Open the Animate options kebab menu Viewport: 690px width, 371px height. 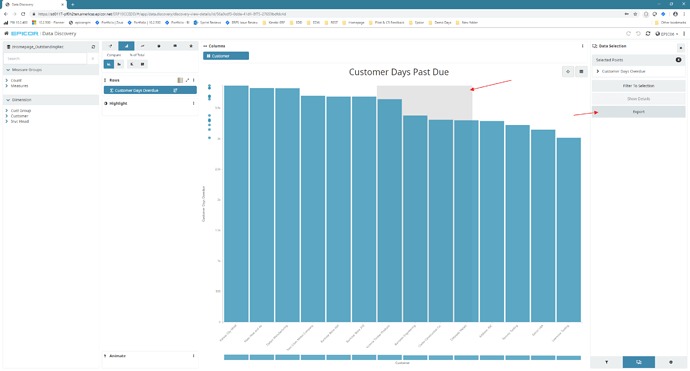tap(194, 356)
